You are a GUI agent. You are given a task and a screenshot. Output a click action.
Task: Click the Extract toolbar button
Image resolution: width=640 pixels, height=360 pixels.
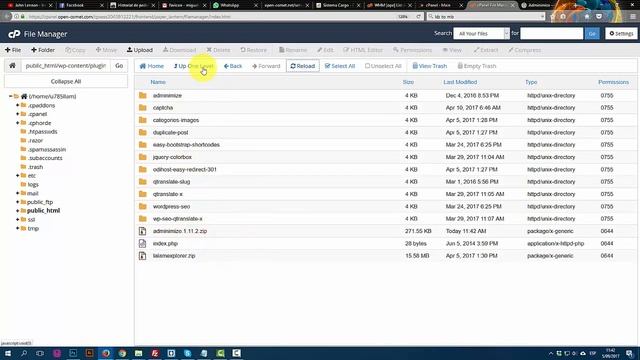coord(486,50)
